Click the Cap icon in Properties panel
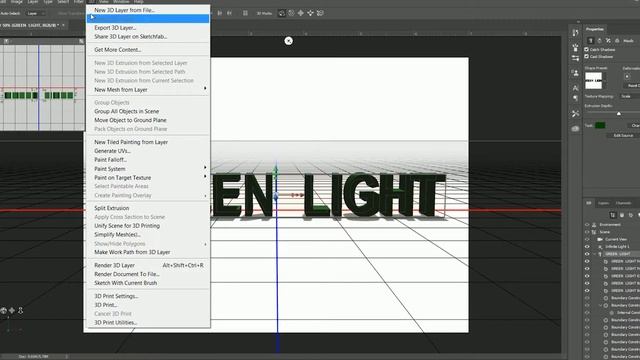640x360 pixels. coord(608,40)
